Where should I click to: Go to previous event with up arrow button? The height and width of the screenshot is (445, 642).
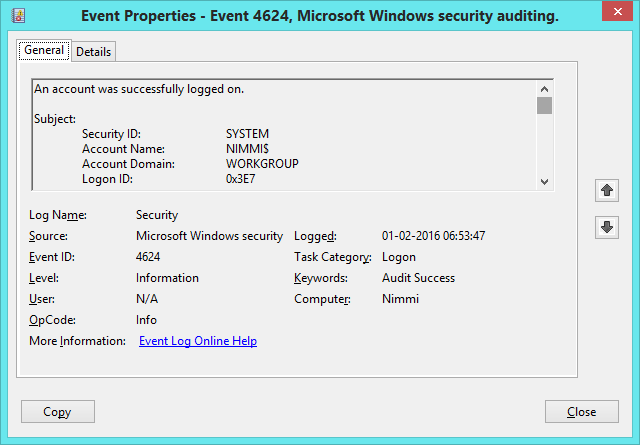(x=607, y=190)
